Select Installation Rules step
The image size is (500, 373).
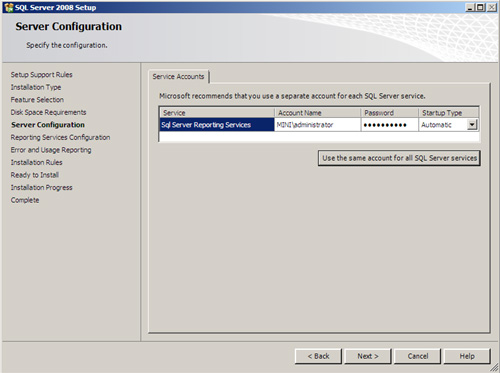(x=37, y=162)
